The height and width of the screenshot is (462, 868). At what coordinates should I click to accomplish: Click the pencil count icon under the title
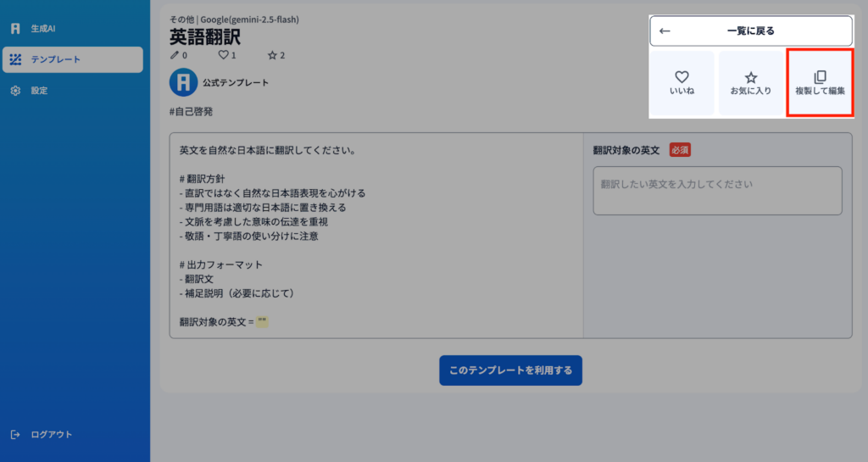coord(175,55)
